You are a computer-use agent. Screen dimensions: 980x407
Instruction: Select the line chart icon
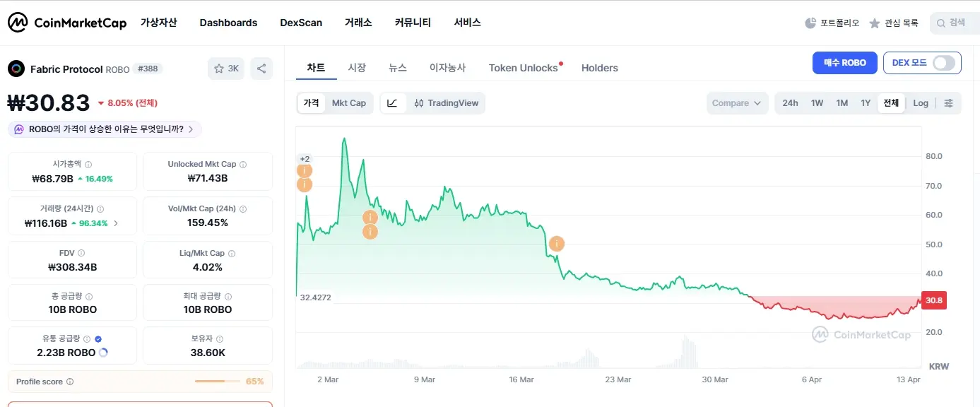(392, 102)
